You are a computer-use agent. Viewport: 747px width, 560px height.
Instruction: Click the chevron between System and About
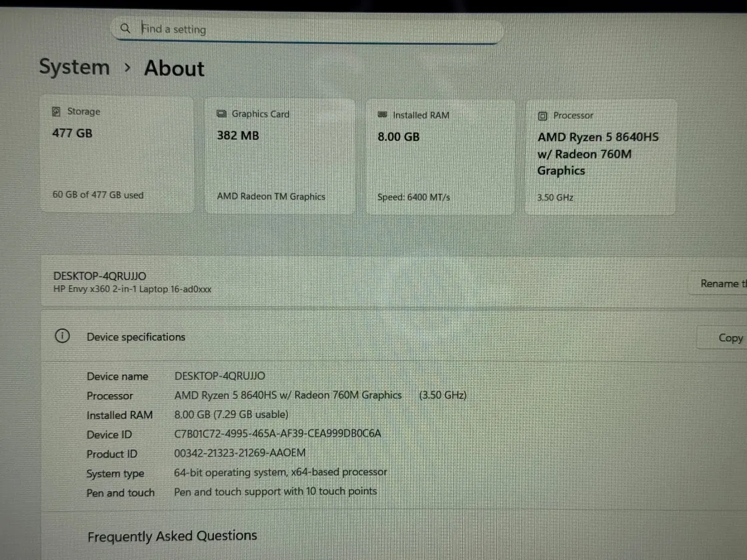click(127, 68)
